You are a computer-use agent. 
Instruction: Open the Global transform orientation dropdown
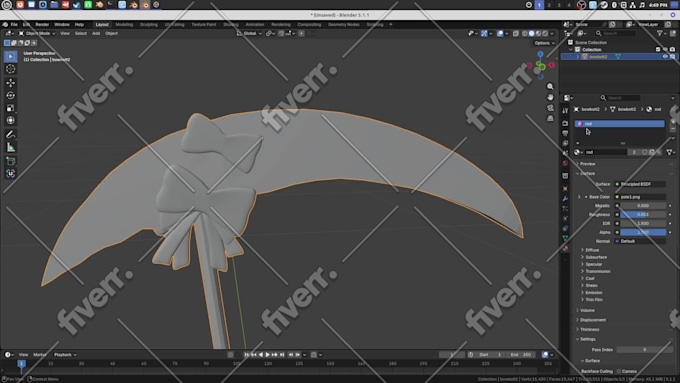click(x=249, y=33)
